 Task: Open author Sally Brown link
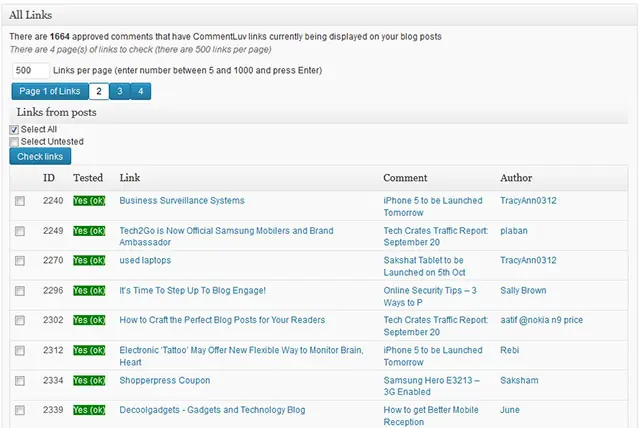tap(523, 291)
